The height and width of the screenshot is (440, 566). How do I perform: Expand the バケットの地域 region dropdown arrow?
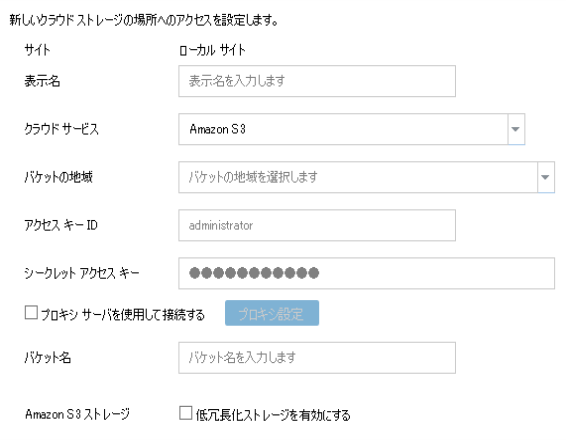(546, 177)
